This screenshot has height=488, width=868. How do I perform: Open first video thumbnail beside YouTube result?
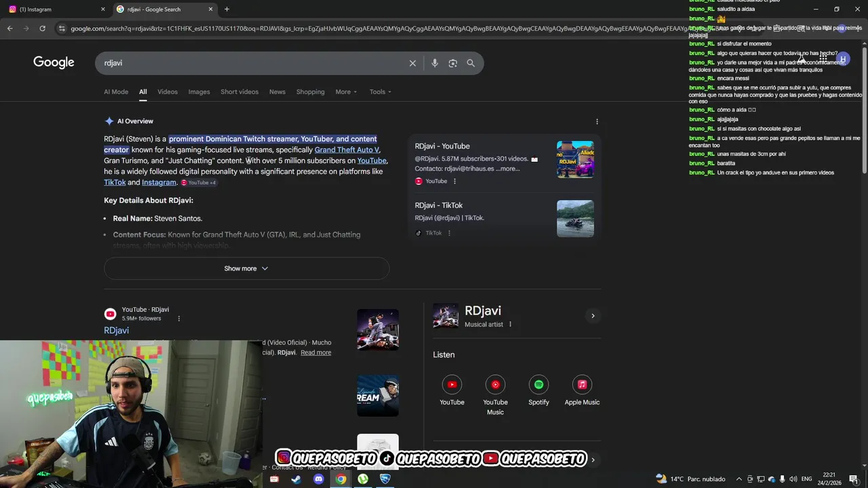pos(378,330)
